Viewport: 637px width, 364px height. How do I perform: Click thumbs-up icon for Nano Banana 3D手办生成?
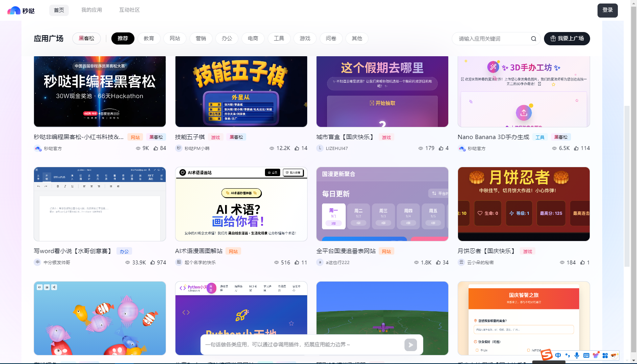tap(576, 148)
